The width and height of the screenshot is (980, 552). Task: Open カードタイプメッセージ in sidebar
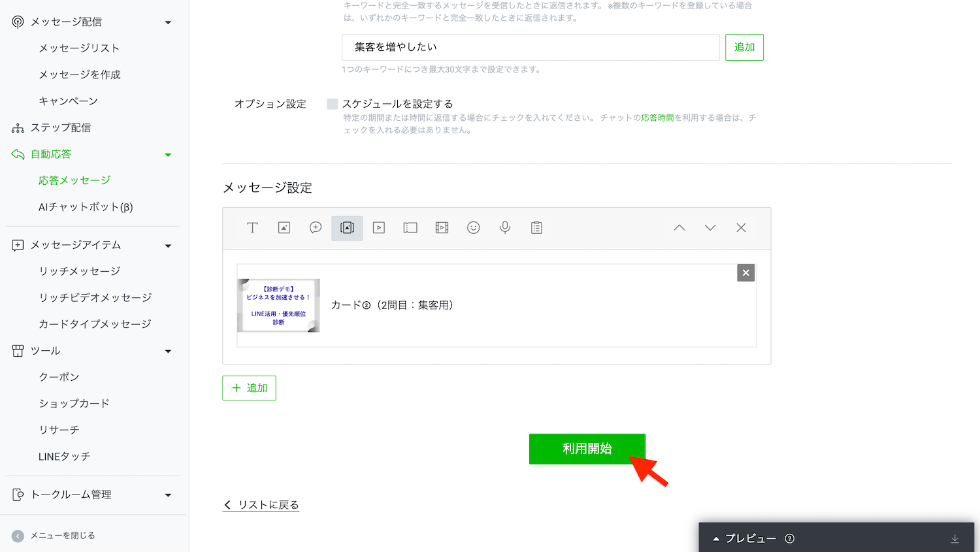click(x=95, y=324)
